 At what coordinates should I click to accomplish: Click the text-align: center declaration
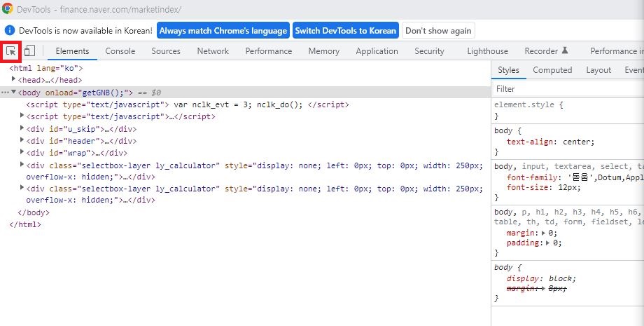coord(550,142)
